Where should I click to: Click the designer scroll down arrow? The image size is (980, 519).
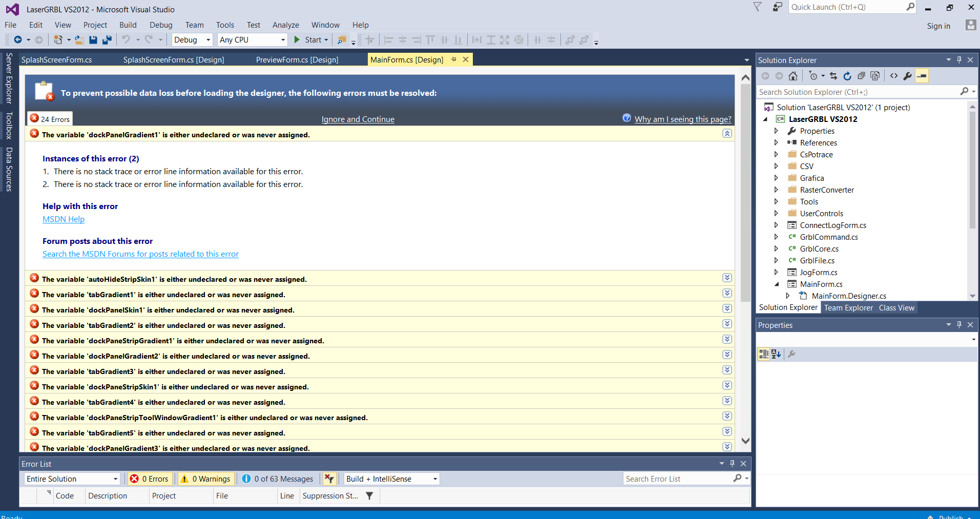pos(746,441)
